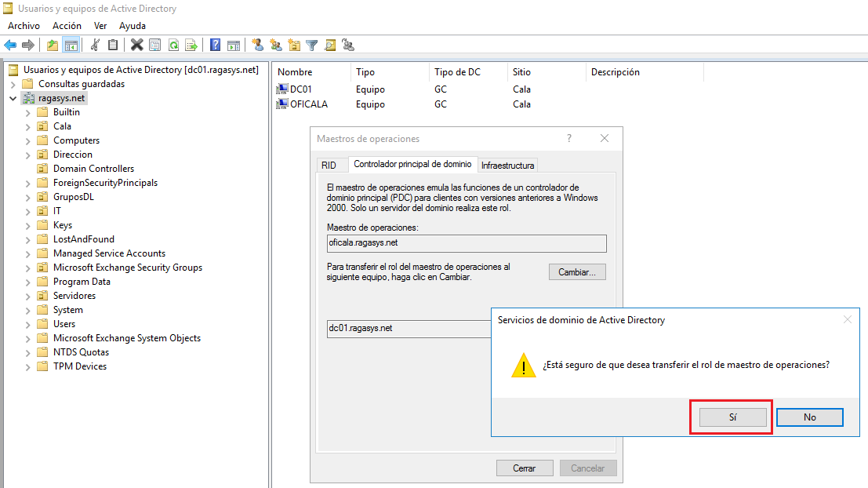Confirm the transfer with the Sí button
This screenshot has height=488, width=868.
tap(733, 417)
